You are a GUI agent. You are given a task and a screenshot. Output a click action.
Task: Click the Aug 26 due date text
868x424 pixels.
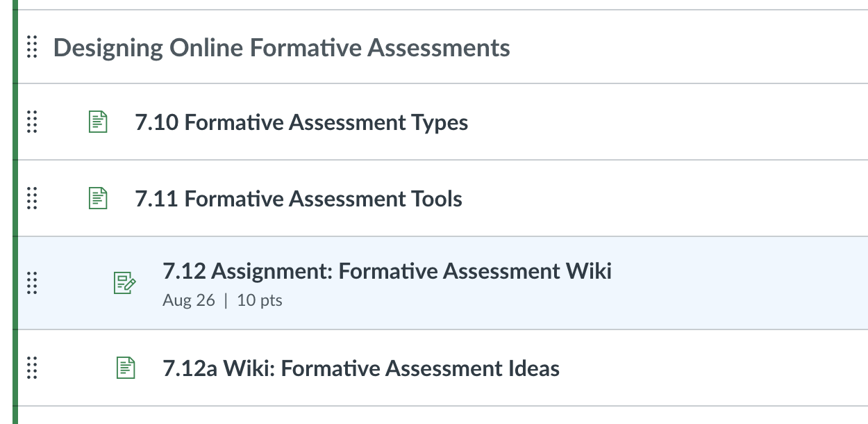188,301
